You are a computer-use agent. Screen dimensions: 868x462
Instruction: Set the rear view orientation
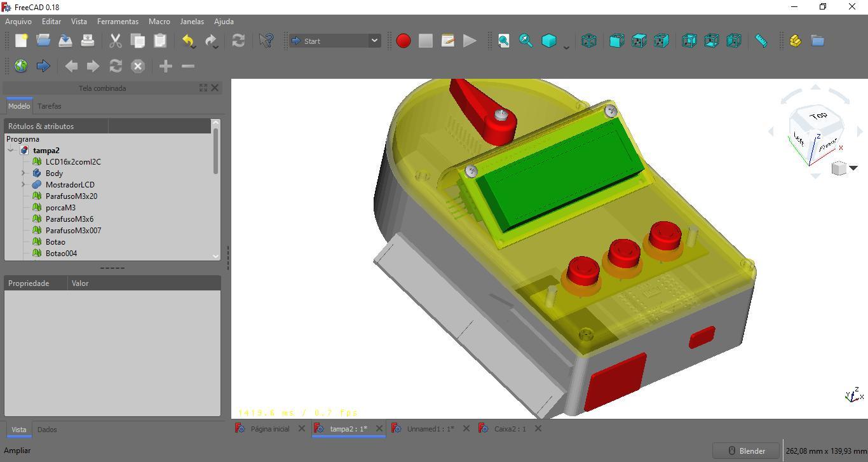pyautogui.click(x=689, y=41)
